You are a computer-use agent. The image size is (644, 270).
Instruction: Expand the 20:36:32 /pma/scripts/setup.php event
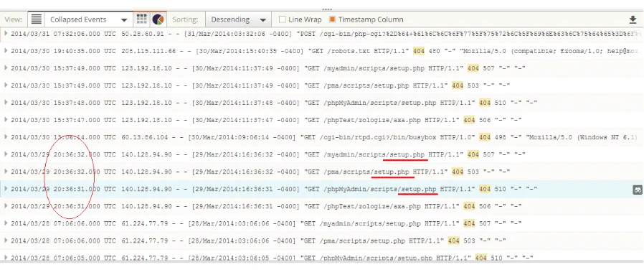pyautogui.click(x=6, y=172)
